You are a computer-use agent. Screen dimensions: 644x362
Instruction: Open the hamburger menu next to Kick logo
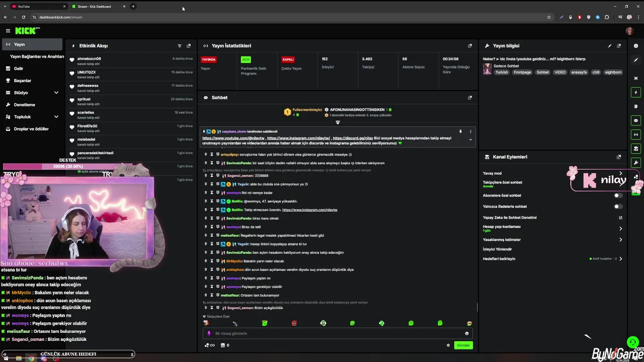click(x=8, y=31)
